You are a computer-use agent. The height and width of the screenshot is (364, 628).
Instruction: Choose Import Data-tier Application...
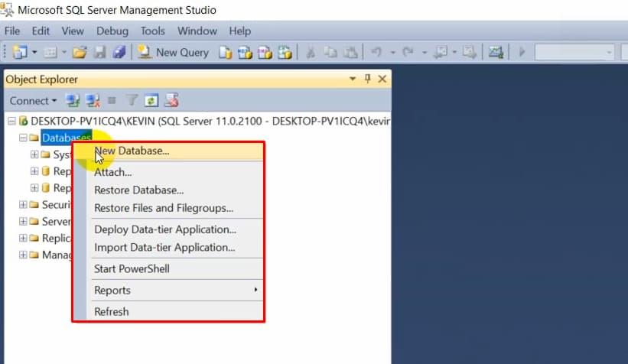[168, 248]
